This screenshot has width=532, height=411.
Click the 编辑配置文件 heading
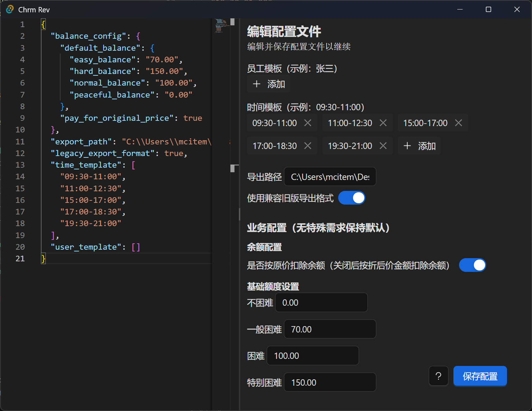(x=284, y=31)
